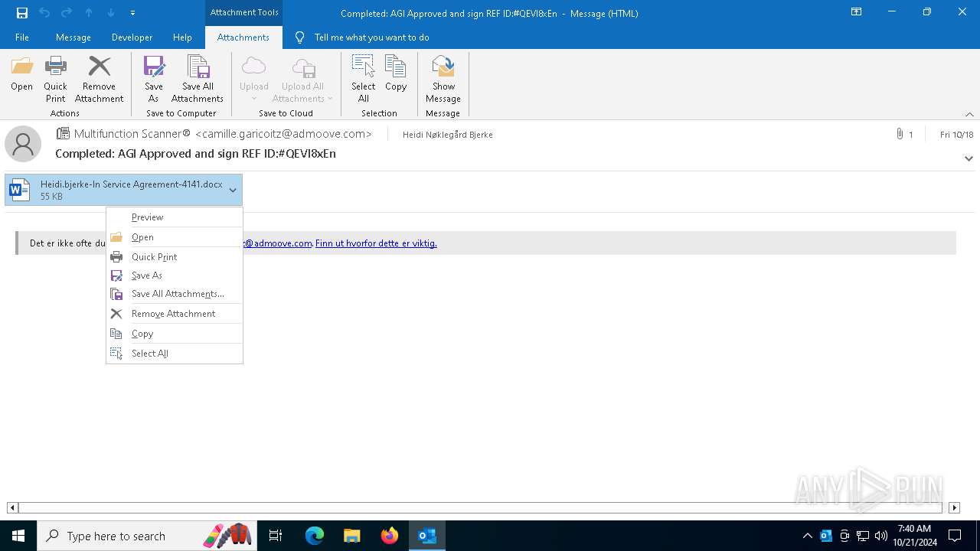Click horizontal scrollbar left arrow
The height and width of the screenshot is (551, 980).
coord(12,507)
